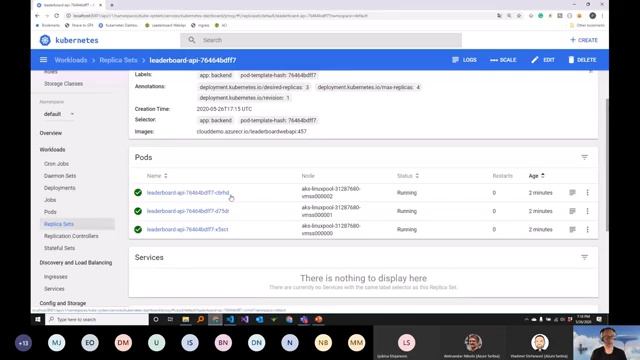The width and height of the screenshot is (640, 360).
Task: Open the pod link ending in cbrhd
Action: tap(188, 193)
